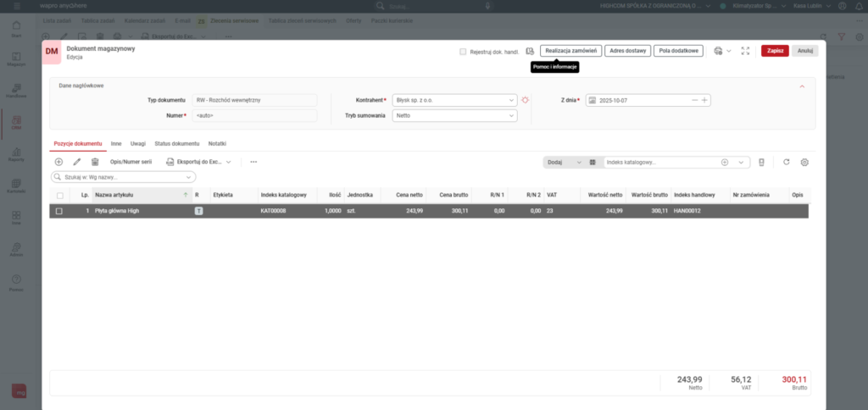The width and height of the screenshot is (868, 410).
Task: Switch to the Inne tab
Action: pos(116,143)
